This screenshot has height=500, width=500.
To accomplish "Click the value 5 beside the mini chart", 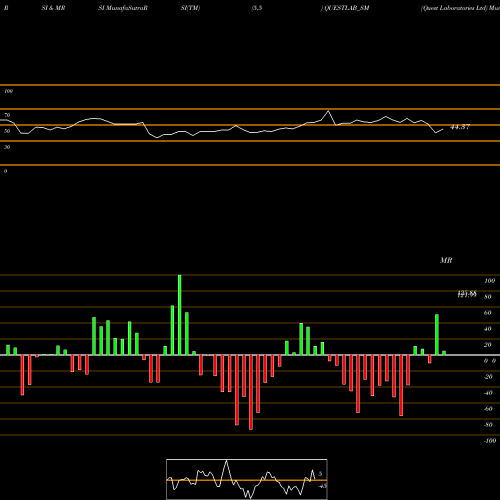I will click(320, 474).
